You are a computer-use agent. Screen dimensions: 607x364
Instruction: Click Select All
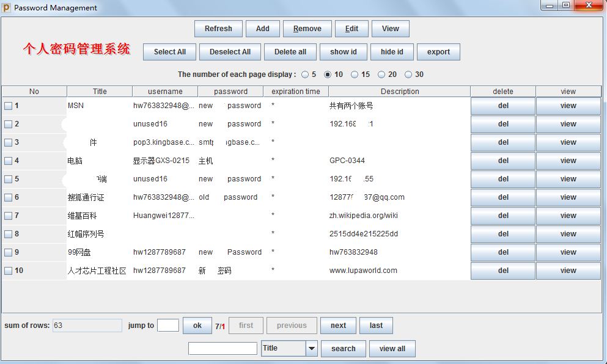[169, 52]
